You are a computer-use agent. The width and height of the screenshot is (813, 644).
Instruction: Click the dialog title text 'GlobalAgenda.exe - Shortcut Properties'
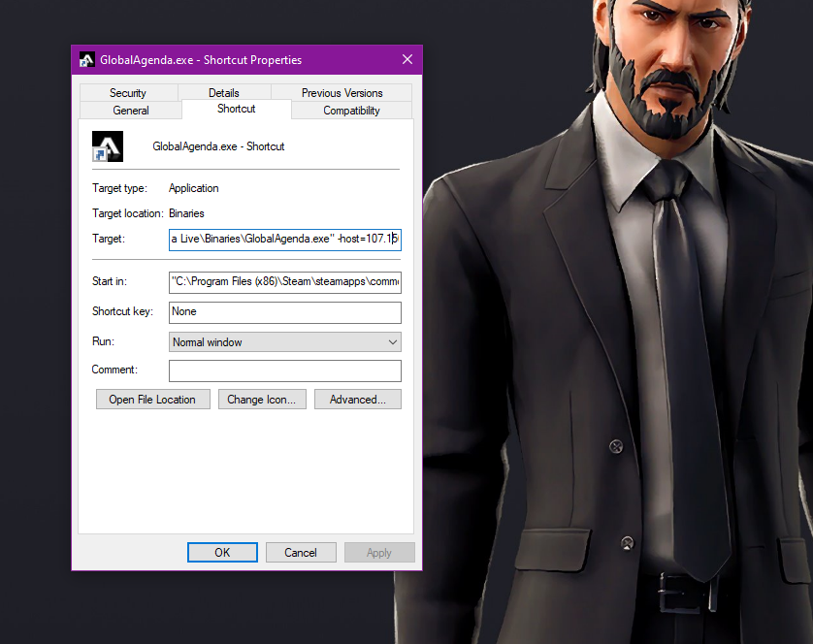coord(201,60)
